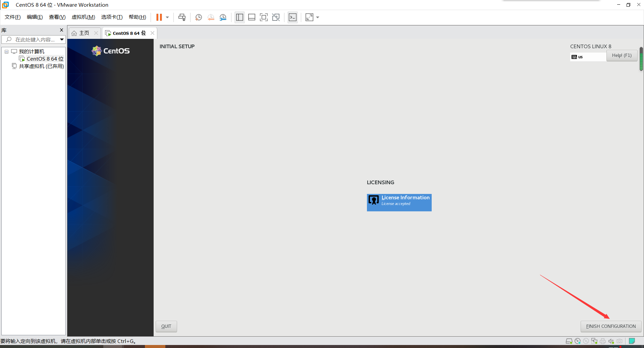The image size is (644, 348).
Task: Collapse the 我的计算机 tree node
Action: click(6, 52)
